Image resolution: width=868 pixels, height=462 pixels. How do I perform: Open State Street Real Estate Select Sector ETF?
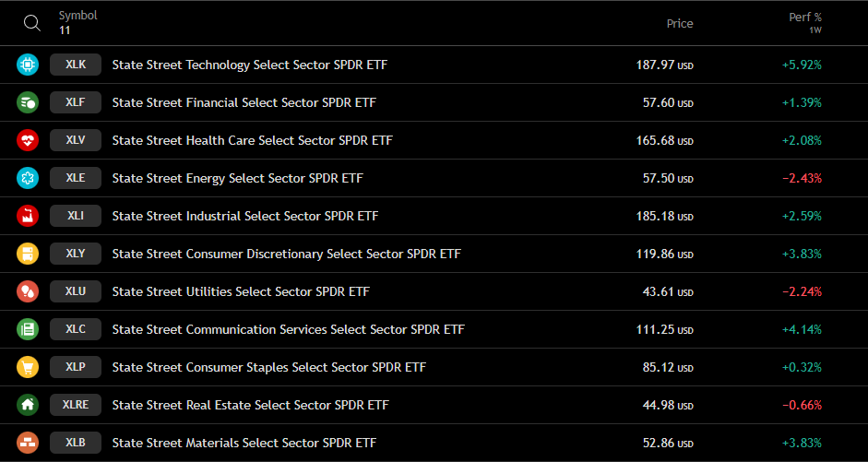pyautogui.click(x=250, y=405)
